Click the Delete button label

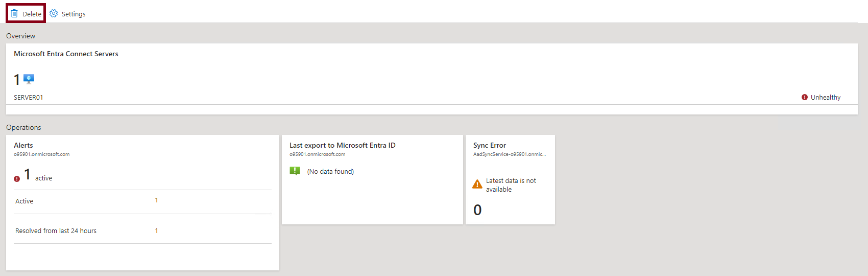(32, 14)
